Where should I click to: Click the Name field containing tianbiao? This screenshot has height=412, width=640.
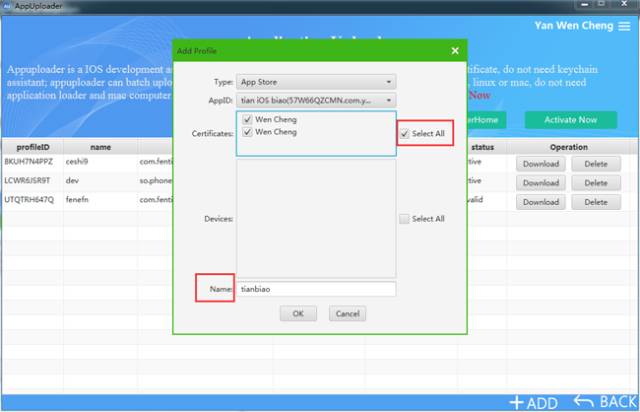pos(316,289)
